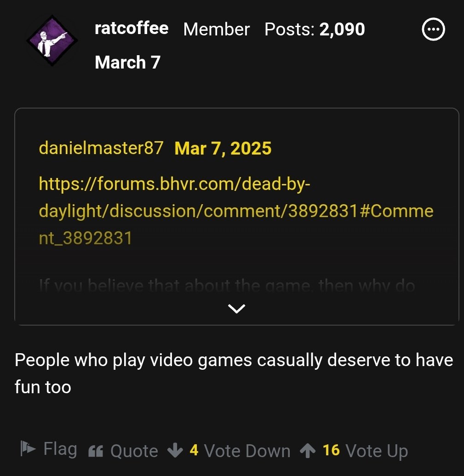Click the Flag text label
This screenshot has height=476, width=464.
click(60, 449)
